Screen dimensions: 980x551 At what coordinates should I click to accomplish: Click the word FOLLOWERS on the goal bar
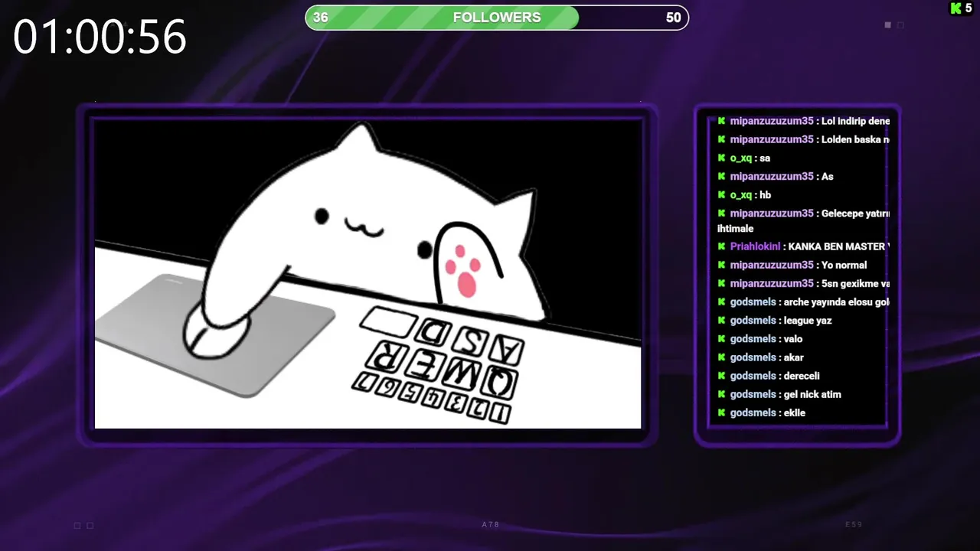click(497, 18)
